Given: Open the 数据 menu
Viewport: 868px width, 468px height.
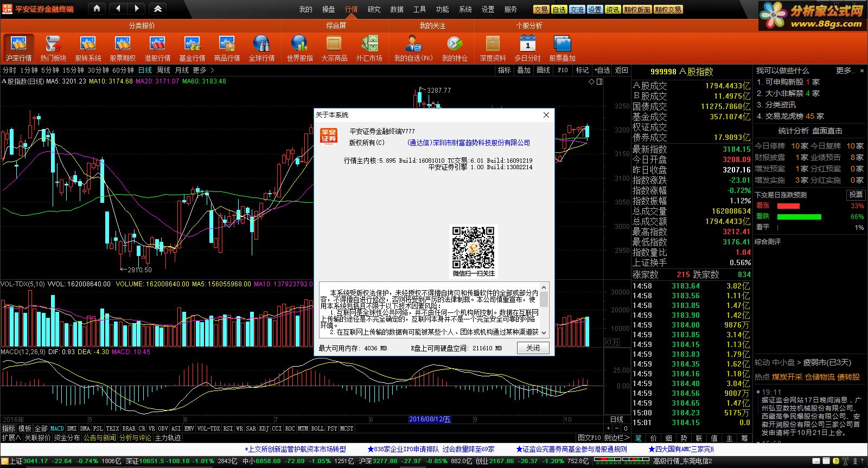Looking at the screenshot, I should pyautogui.click(x=397, y=9).
